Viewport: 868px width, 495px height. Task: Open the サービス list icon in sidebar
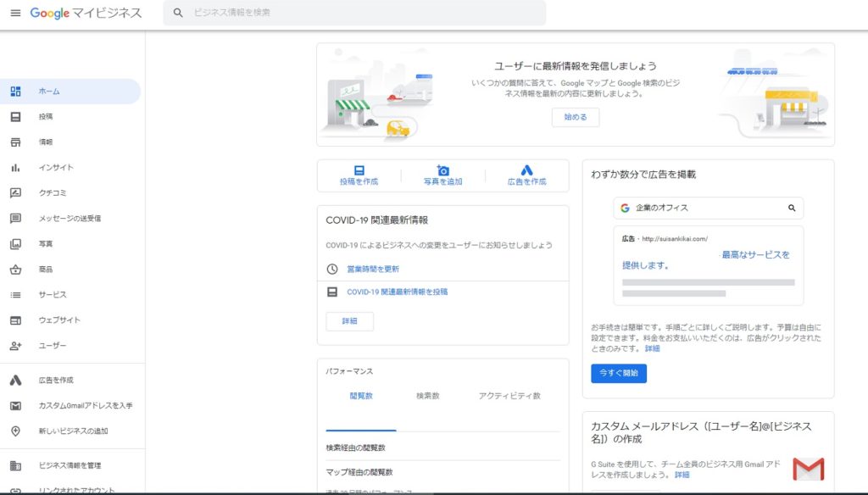[x=15, y=295]
